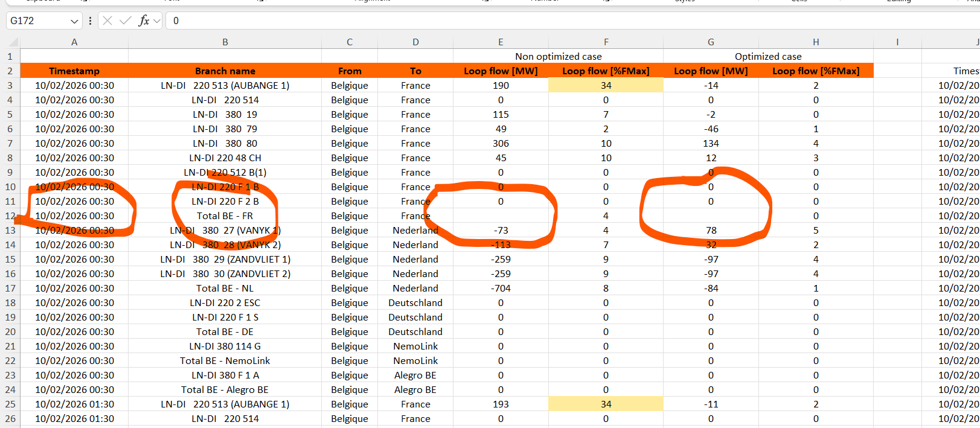The height and width of the screenshot is (428, 980).
Task: Click the Insert Function fx icon
Action: coord(143,21)
